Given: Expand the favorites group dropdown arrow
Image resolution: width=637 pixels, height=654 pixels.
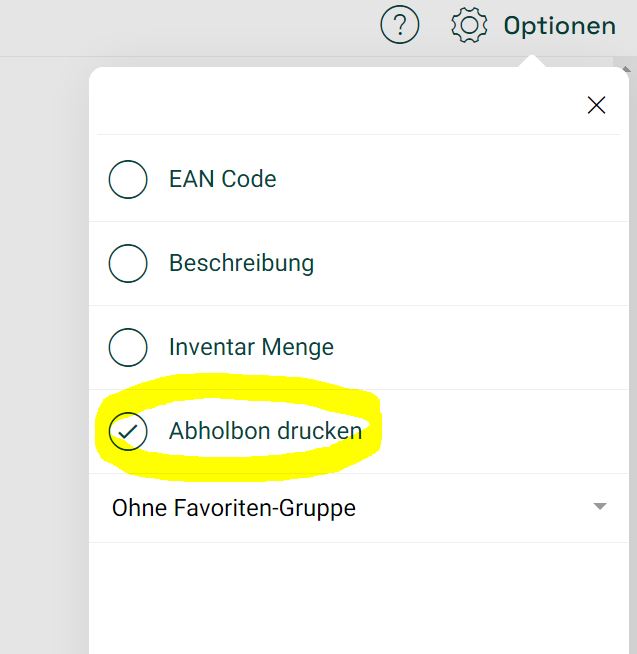Looking at the screenshot, I should click(x=600, y=506).
